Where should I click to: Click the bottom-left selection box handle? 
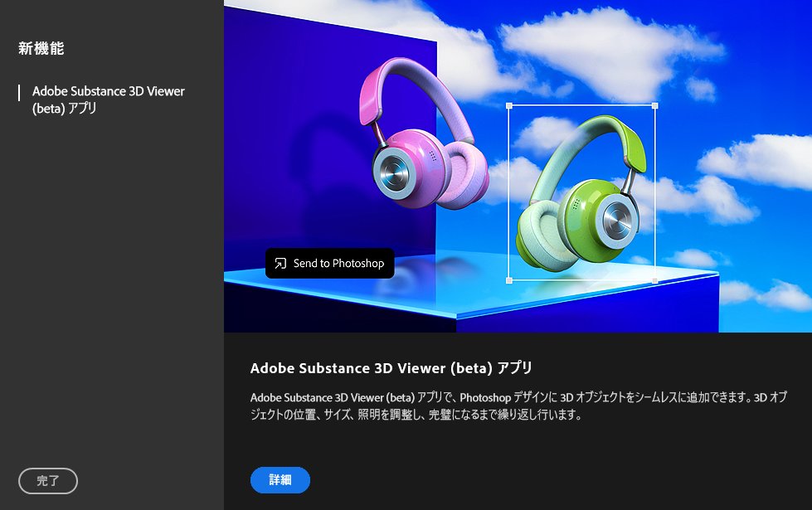(509, 282)
